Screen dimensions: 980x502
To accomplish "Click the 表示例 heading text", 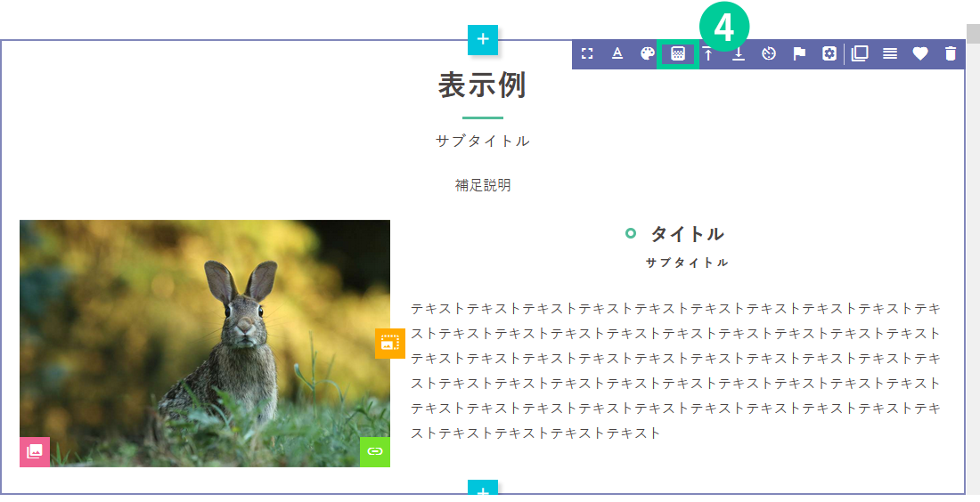I will point(482,85).
